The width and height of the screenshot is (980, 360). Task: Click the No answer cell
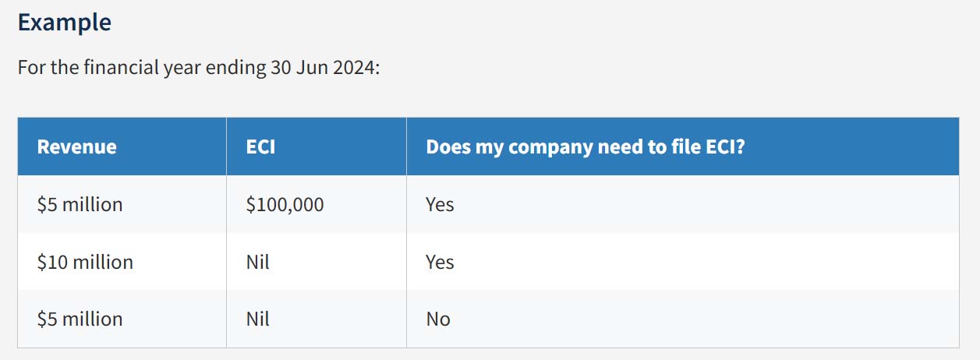pos(438,319)
